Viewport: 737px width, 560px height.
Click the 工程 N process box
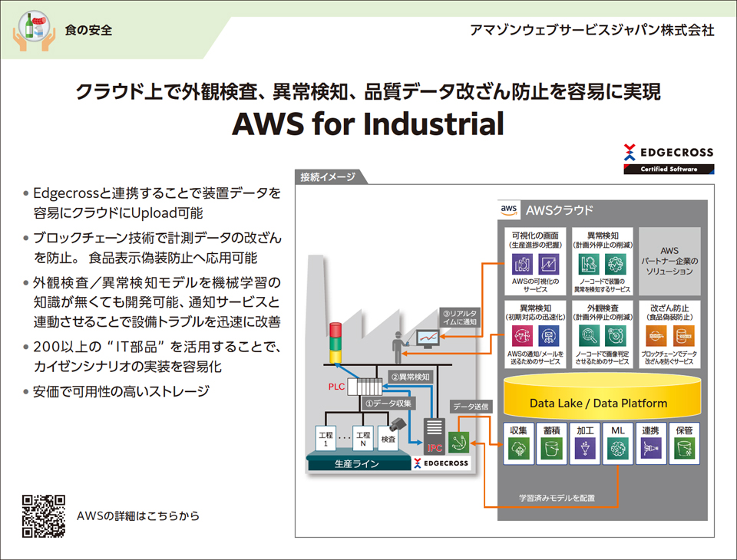(363, 439)
